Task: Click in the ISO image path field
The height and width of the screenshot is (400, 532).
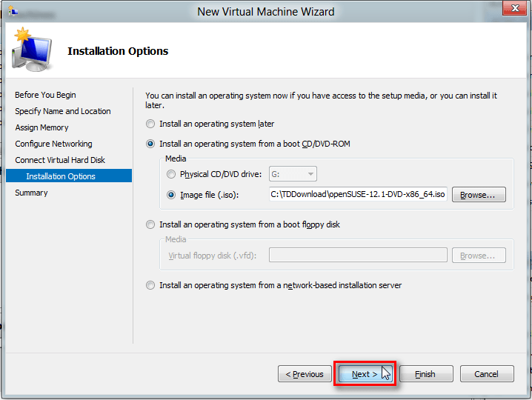Action: pyautogui.click(x=358, y=195)
